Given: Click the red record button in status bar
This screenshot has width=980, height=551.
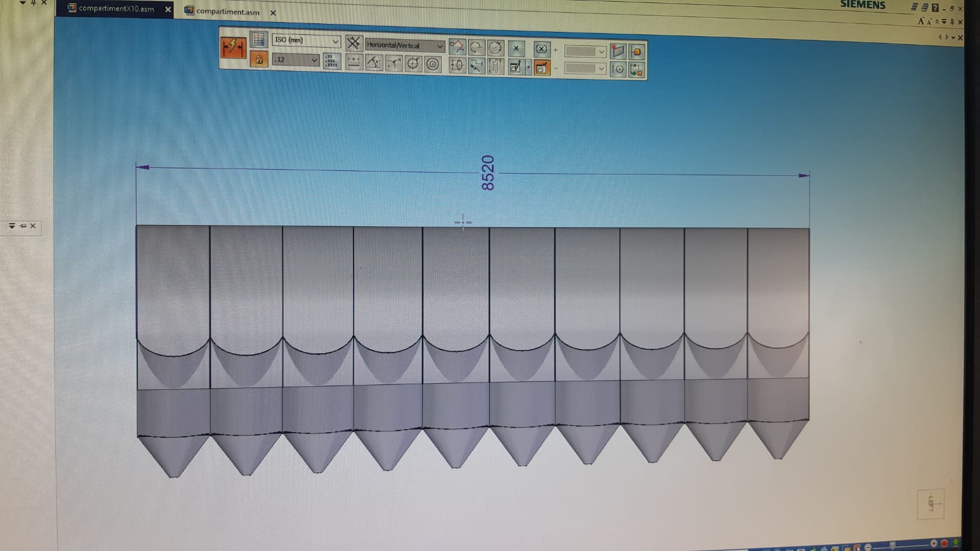Looking at the screenshot, I should [x=944, y=543].
